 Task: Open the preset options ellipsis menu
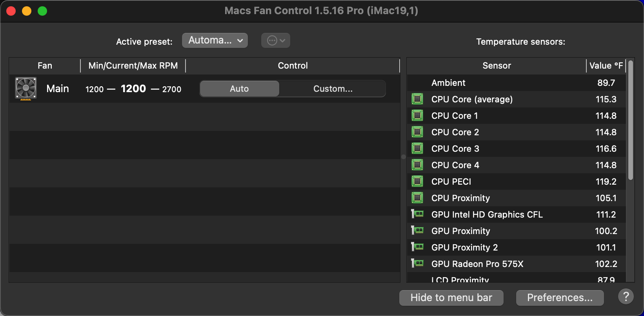coord(276,40)
